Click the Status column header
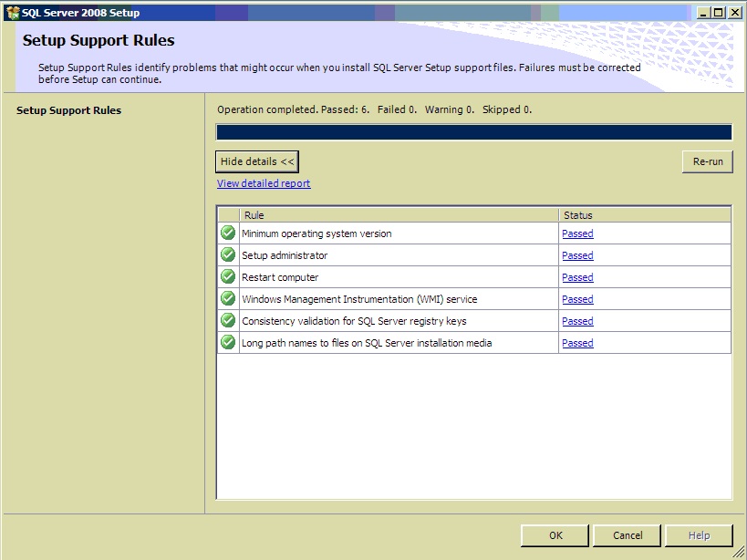The width and height of the screenshot is (747, 560). point(645,215)
